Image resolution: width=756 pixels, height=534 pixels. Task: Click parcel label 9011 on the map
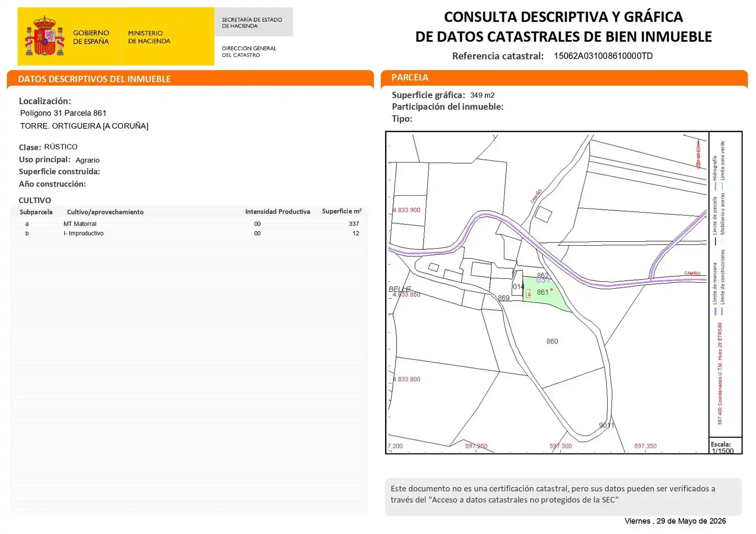606,425
